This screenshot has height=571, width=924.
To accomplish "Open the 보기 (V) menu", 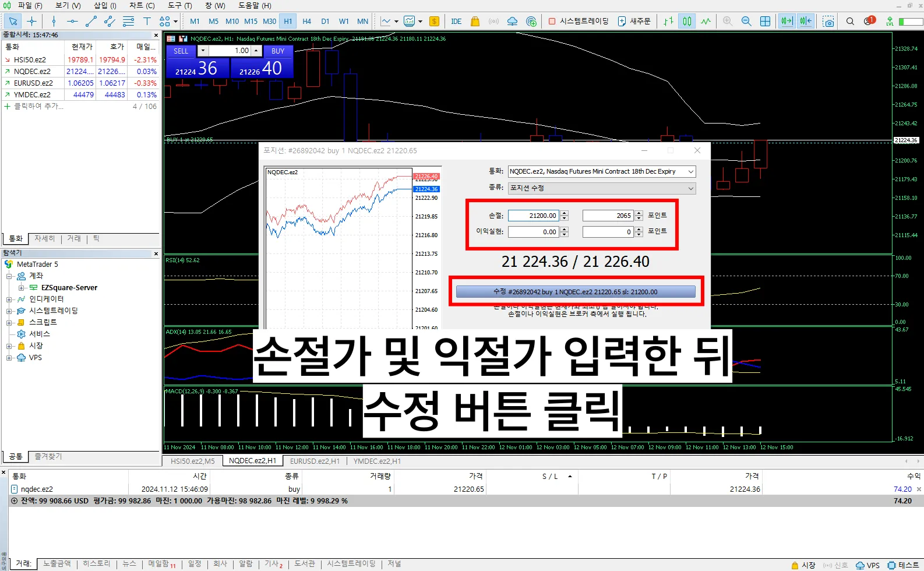I will coord(68,5).
